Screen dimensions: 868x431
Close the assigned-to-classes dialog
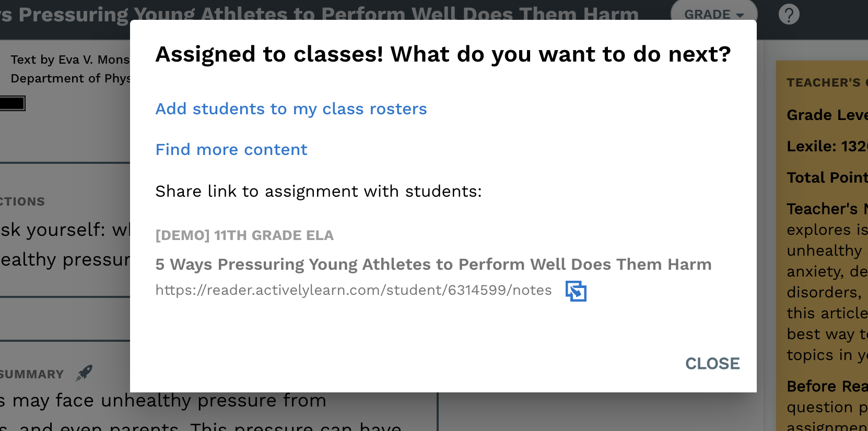(712, 363)
